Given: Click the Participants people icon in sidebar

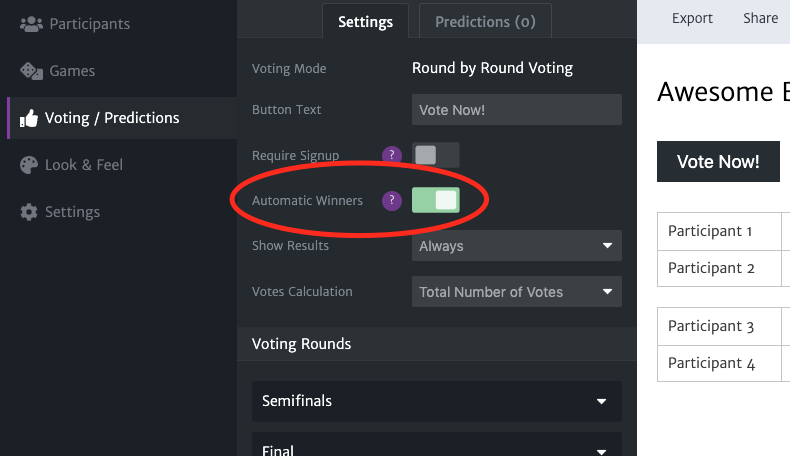Looking at the screenshot, I should point(31,24).
